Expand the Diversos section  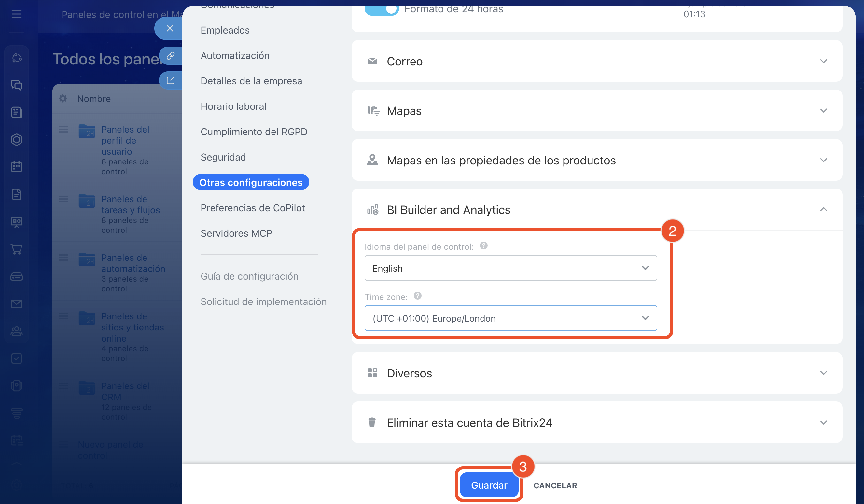(x=597, y=373)
